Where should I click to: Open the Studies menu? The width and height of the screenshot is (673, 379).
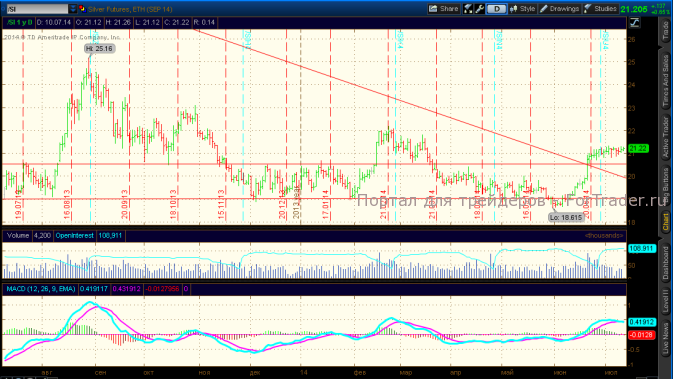pyautogui.click(x=600, y=9)
